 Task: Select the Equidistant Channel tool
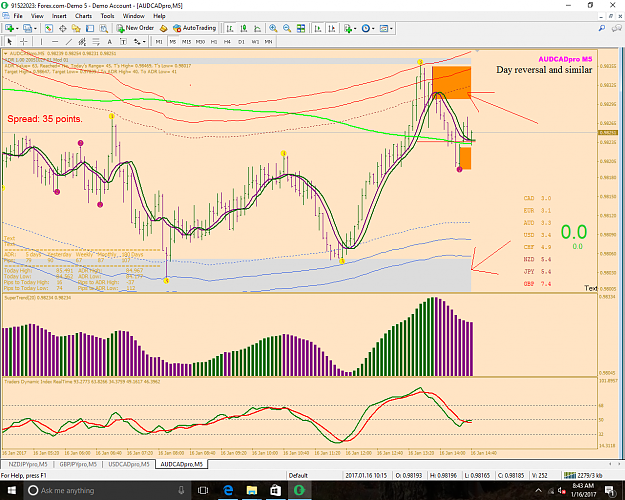(82, 41)
